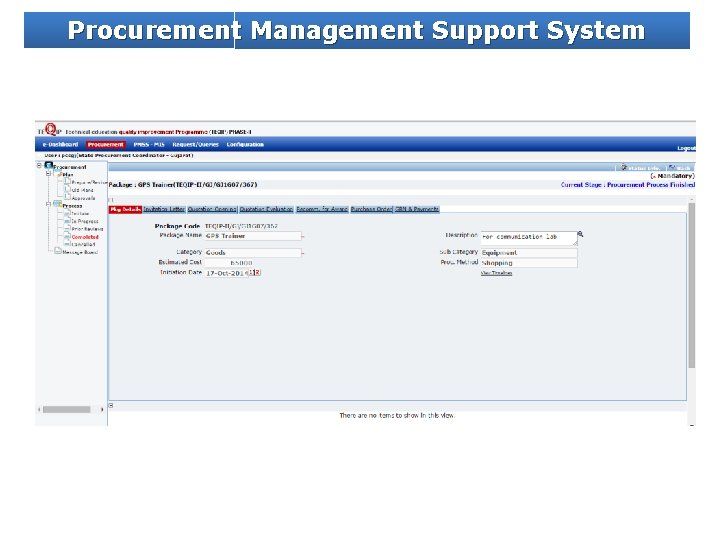Collapse the Plan tree node
Viewport: 720px width, 540px height.
[x=48, y=174]
